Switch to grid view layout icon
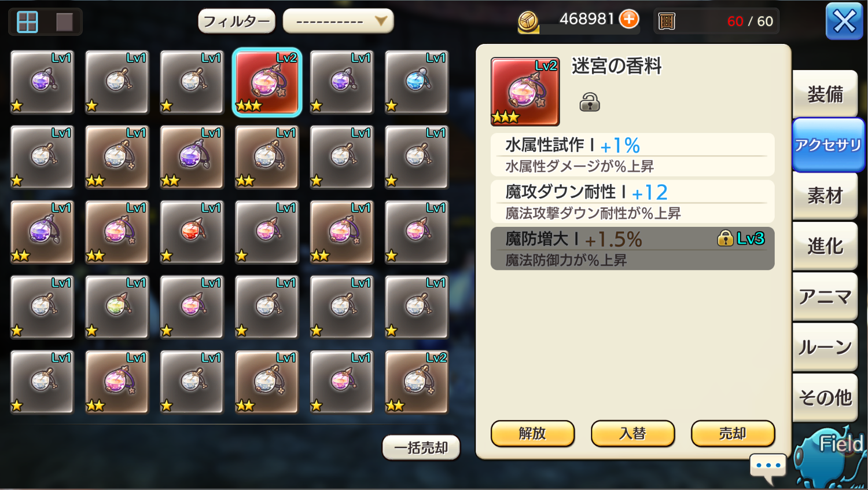Screen dimensions: 868x490 tap(27, 22)
